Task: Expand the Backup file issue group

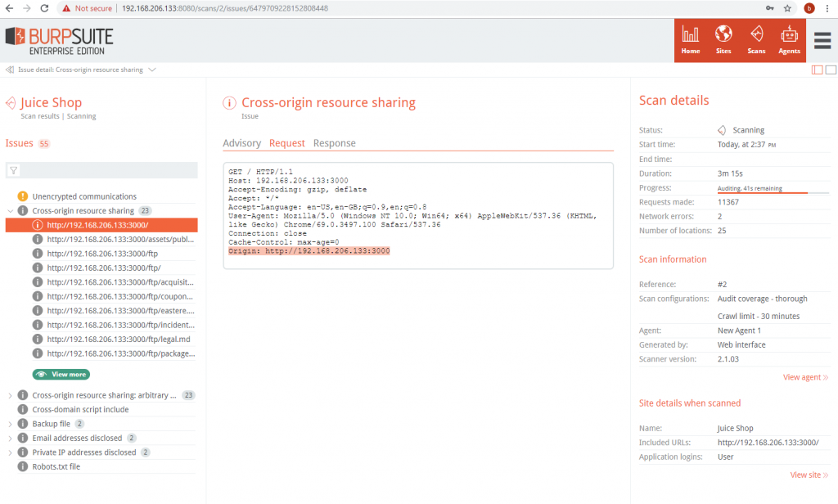Action: pyautogui.click(x=11, y=424)
